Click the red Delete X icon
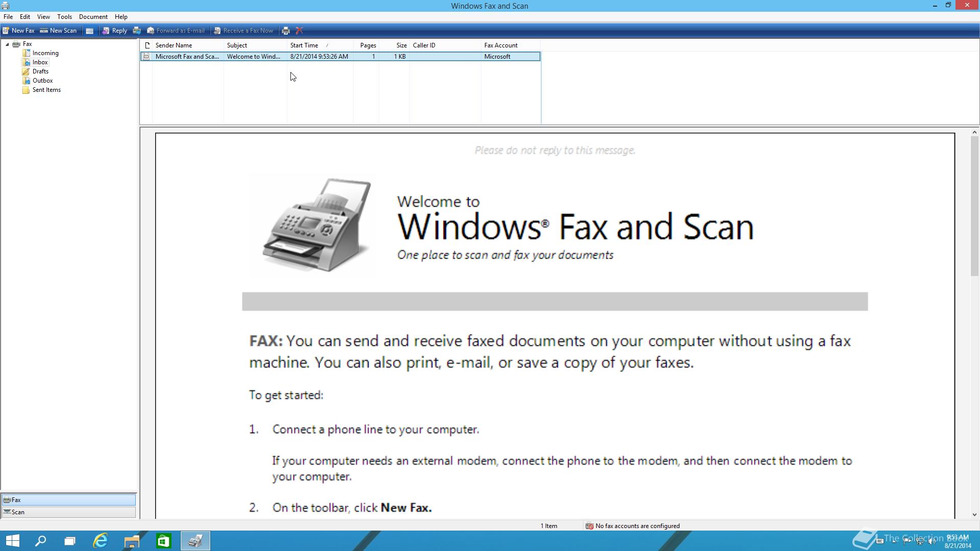 coord(300,31)
